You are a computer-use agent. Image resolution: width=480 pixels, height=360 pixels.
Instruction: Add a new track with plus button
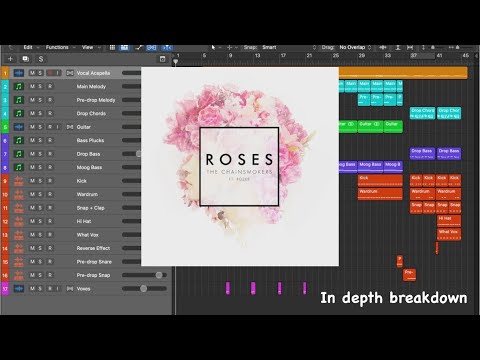click(x=10, y=59)
